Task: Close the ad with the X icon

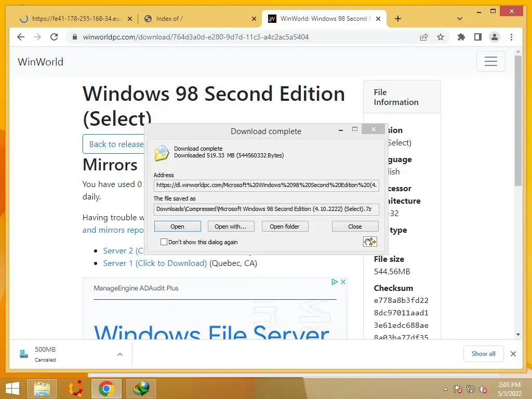Action: [343, 282]
